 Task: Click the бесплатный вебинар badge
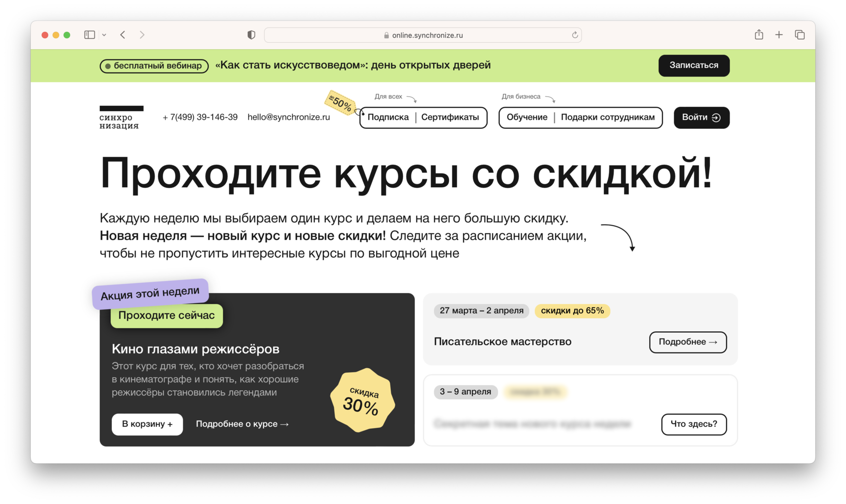(x=154, y=65)
